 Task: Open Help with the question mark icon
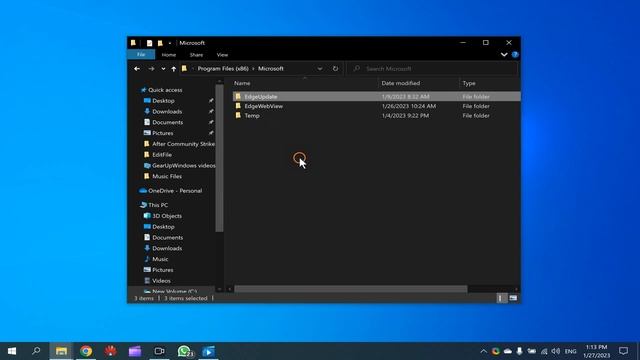point(515,55)
